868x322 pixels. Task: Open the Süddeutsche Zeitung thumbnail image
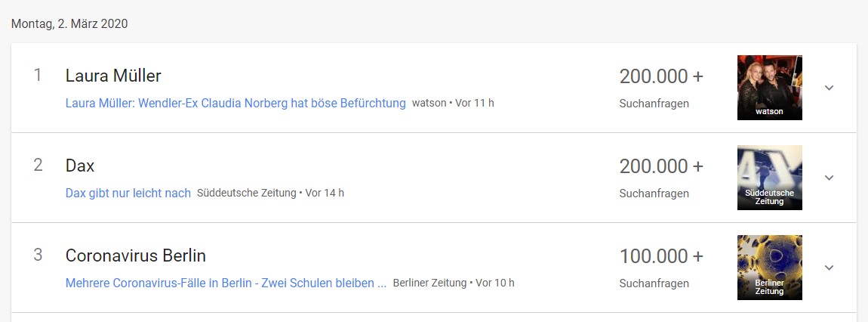[769, 177]
